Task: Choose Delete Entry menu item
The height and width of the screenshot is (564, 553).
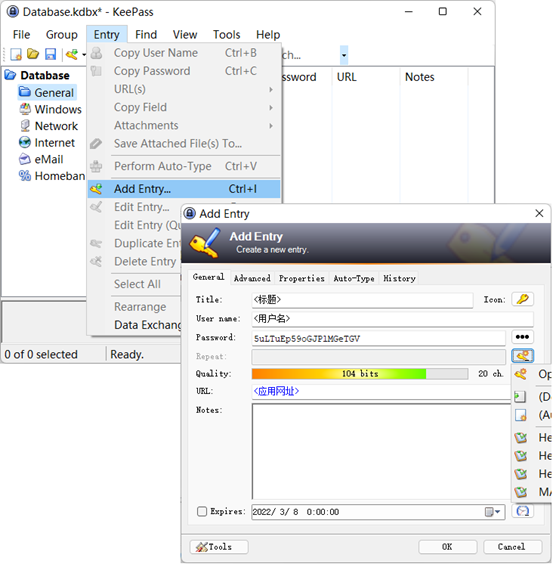Action: [x=145, y=261]
